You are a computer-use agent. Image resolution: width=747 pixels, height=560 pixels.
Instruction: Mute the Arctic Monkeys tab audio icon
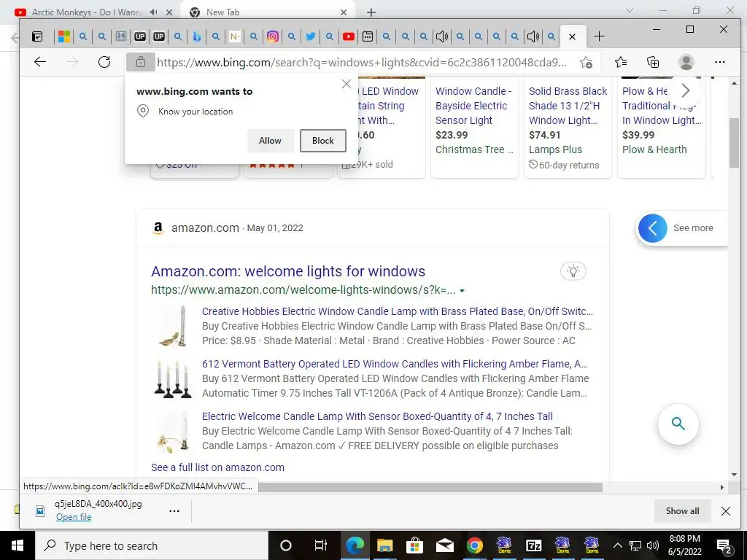[x=153, y=12]
